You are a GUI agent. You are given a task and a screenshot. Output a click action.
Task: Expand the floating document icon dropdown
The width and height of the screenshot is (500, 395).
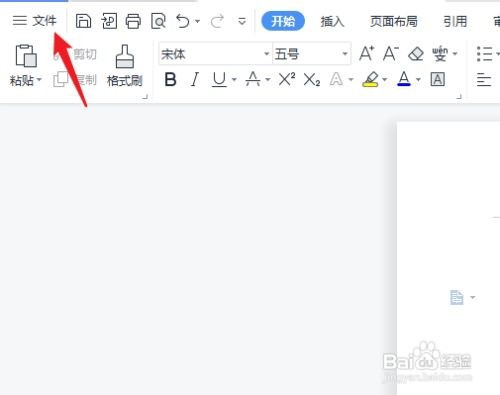tap(473, 297)
